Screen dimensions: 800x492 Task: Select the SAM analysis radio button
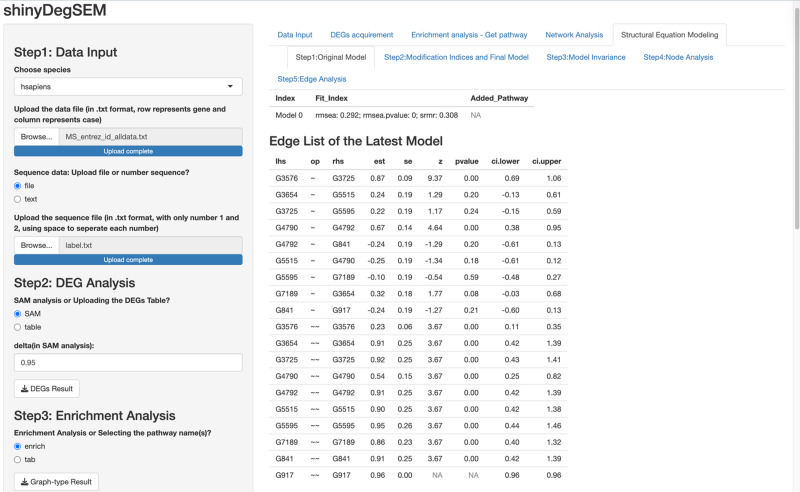coord(17,314)
